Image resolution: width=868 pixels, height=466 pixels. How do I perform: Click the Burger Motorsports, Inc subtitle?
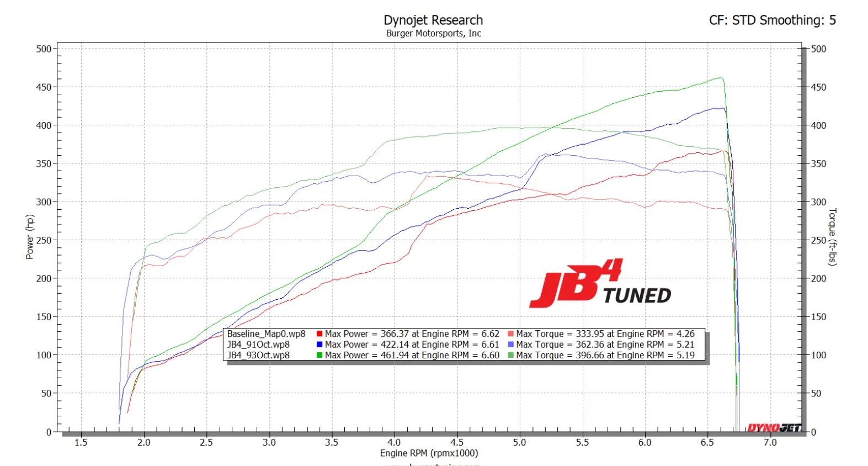pyautogui.click(x=433, y=34)
